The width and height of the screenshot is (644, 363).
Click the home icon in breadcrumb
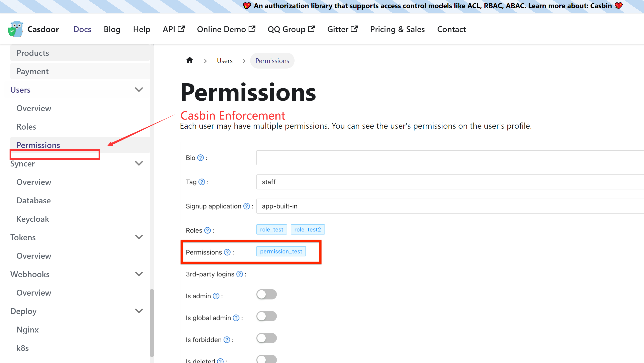click(189, 60)
